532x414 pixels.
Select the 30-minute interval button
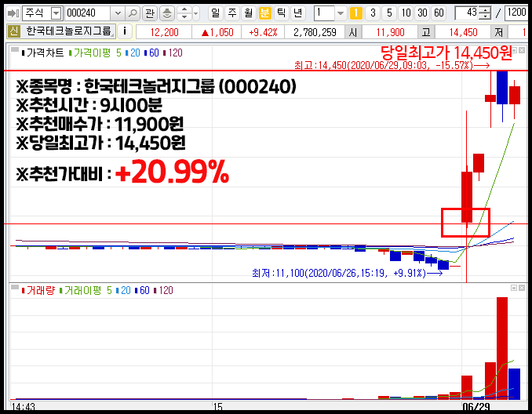pyautogui.click(x=422, y=13)
